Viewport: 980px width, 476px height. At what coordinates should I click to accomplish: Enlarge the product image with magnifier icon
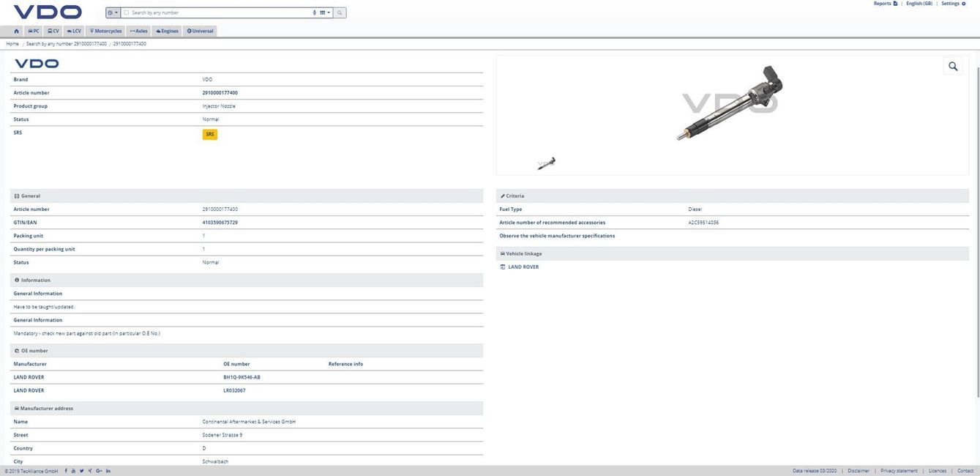click(953, 67)
